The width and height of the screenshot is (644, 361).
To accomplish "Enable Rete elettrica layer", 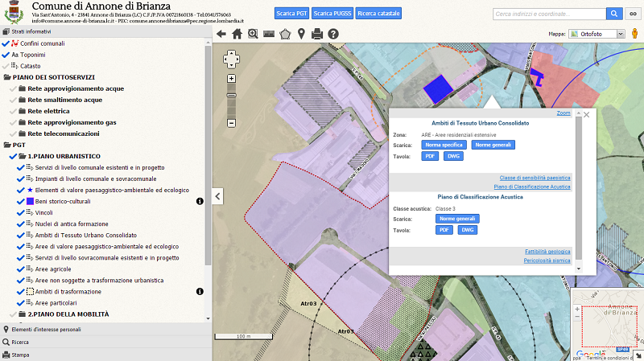I will coord(13,111).
